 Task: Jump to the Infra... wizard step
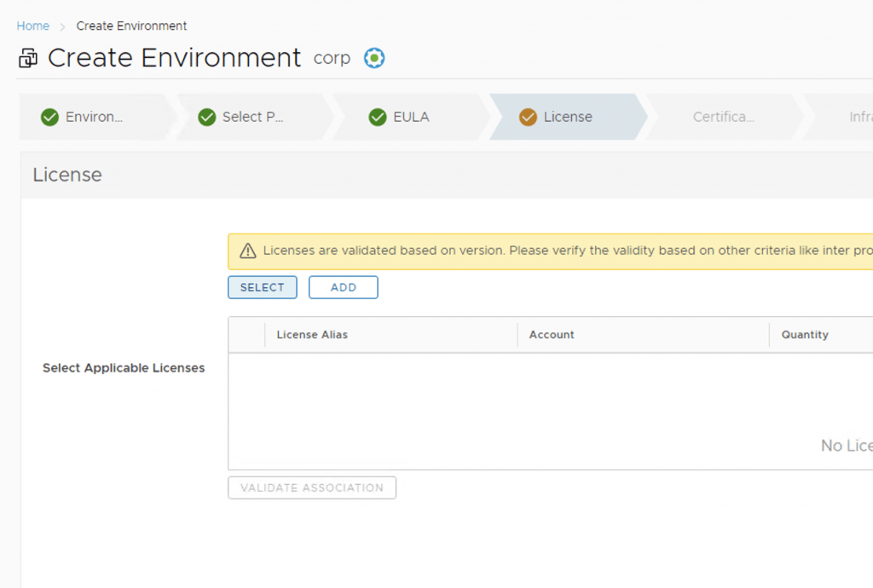[x=859, y=117]
